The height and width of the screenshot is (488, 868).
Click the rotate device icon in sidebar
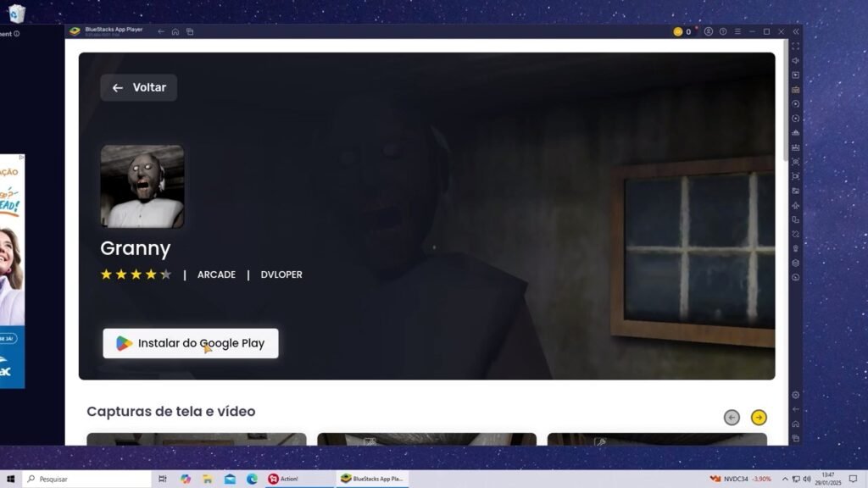pos(795,219)
